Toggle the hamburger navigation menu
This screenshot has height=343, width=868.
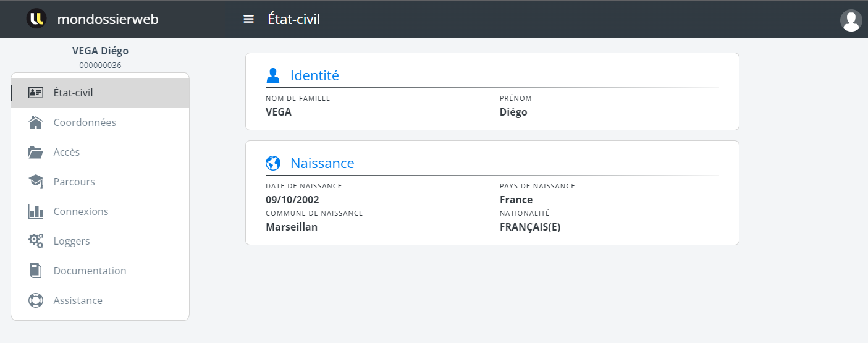coord(249,19)
